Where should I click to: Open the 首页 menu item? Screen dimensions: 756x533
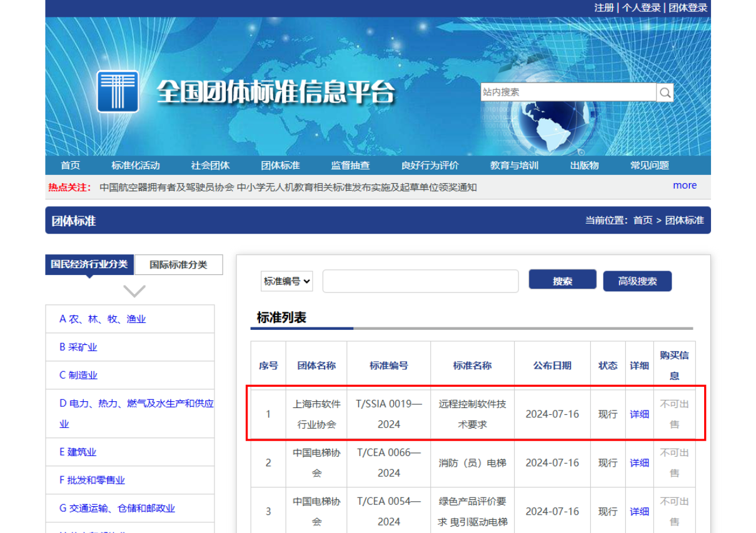click(x=69, y=165)
